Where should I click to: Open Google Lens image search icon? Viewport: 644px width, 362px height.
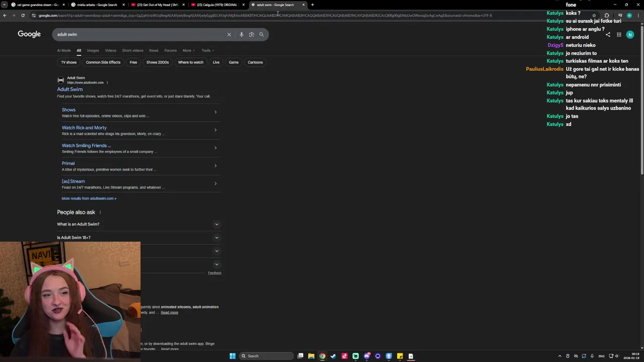[252, 35]
